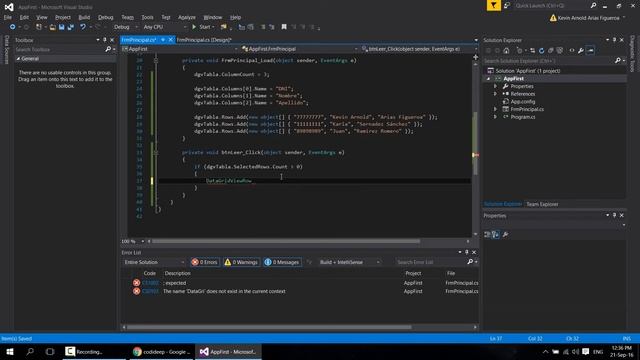Toggle the Messages filter button
The image size is (640, 360).
point(282,262)
